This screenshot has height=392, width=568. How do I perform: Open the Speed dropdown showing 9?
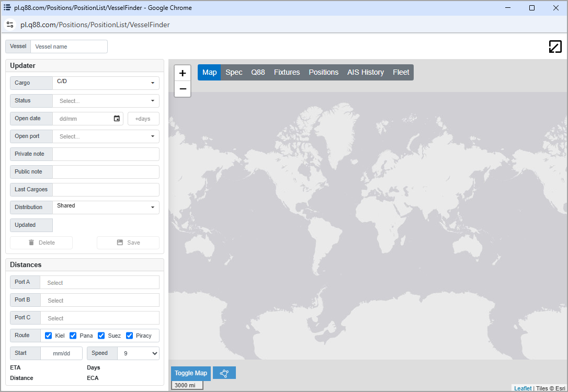[x=139, y=353]
